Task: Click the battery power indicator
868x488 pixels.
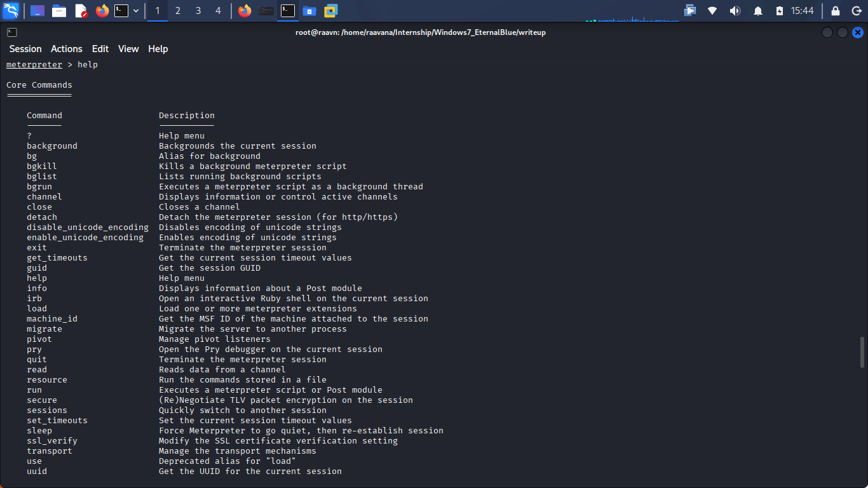Action: click(x=780, y=11)
